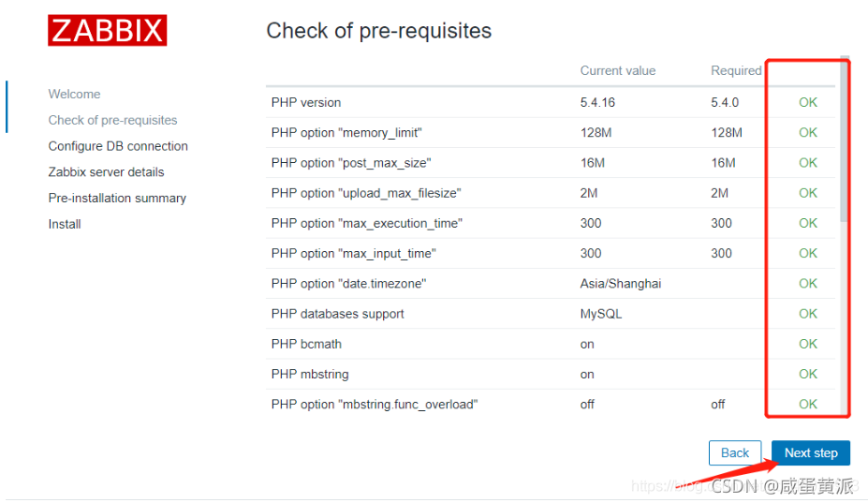Click the ZABBIX logo
868x503 pixels.
point(107,31)
